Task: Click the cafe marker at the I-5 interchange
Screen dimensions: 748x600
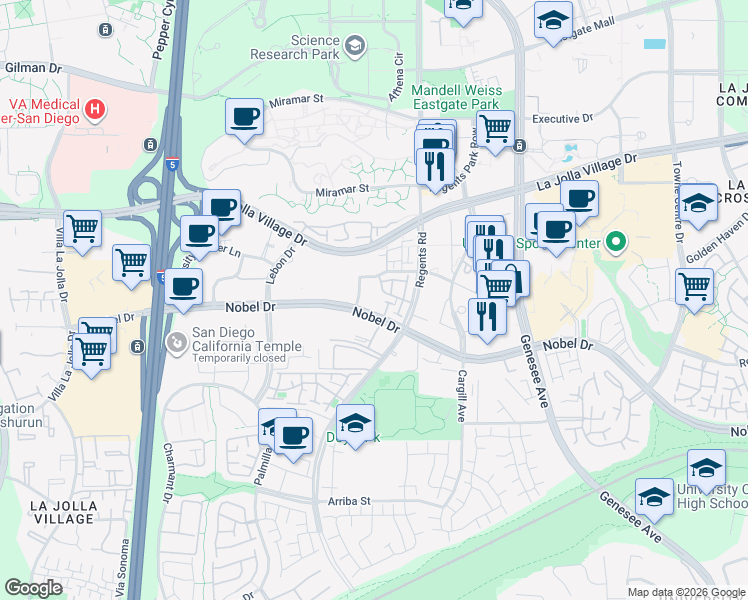Action: pos(221,209)
